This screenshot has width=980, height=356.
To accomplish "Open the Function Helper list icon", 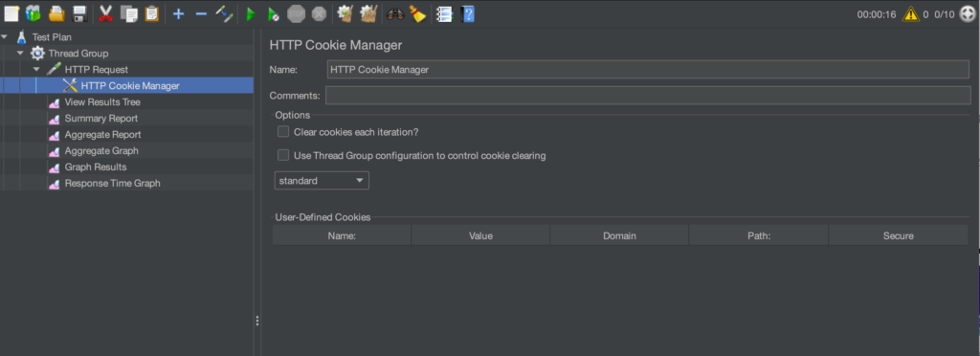I will [x=444, y=13].
